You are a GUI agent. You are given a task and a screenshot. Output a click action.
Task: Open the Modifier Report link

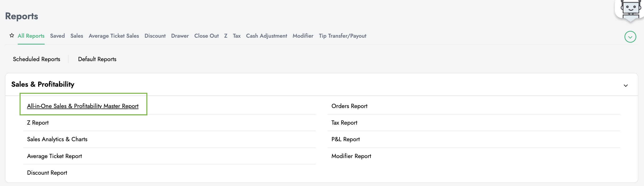coord(351,156)
